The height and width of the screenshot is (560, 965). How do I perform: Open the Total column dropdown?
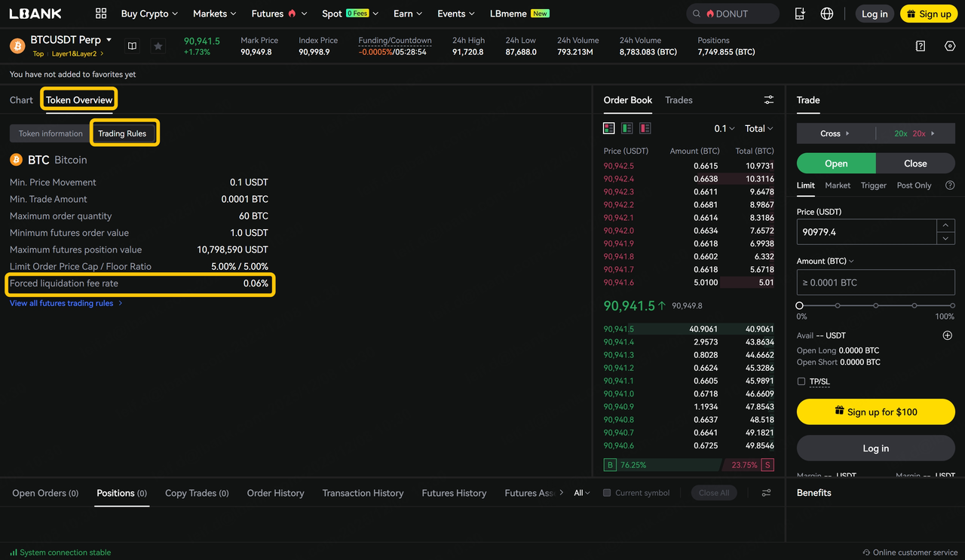coord(758,129)
